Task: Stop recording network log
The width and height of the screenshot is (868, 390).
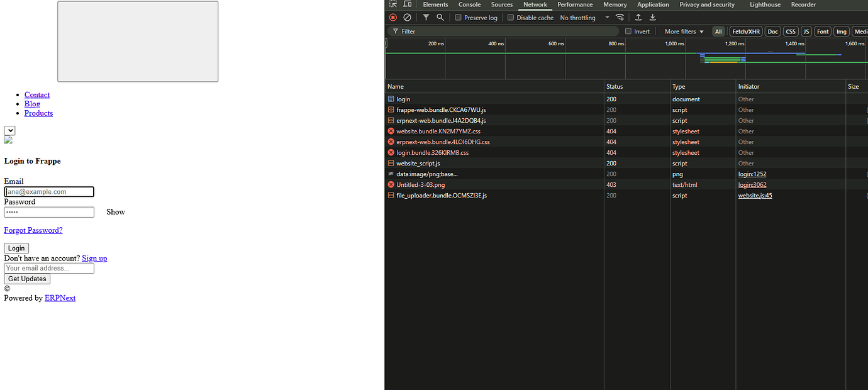Action: (x=393, y=17)
